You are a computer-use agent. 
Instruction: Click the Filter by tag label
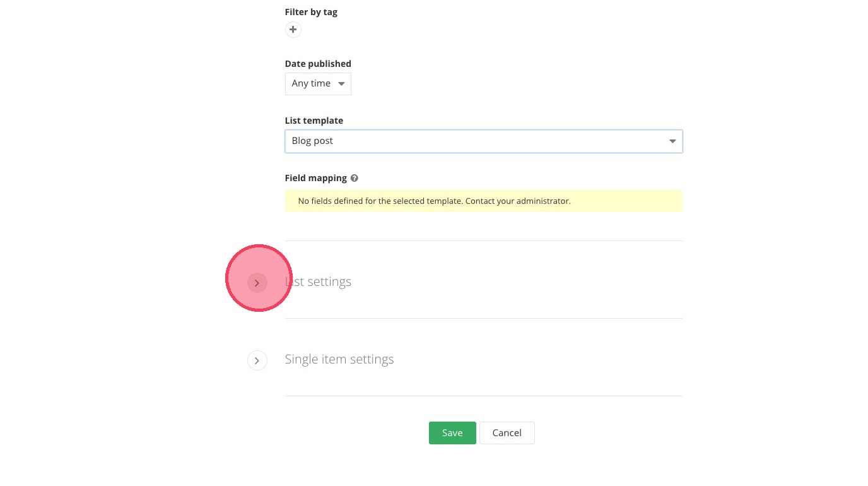311,12
